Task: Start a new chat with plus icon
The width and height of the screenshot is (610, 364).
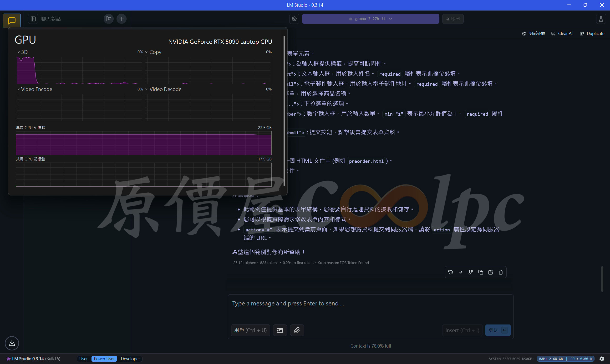Action: tap(122, 19)
